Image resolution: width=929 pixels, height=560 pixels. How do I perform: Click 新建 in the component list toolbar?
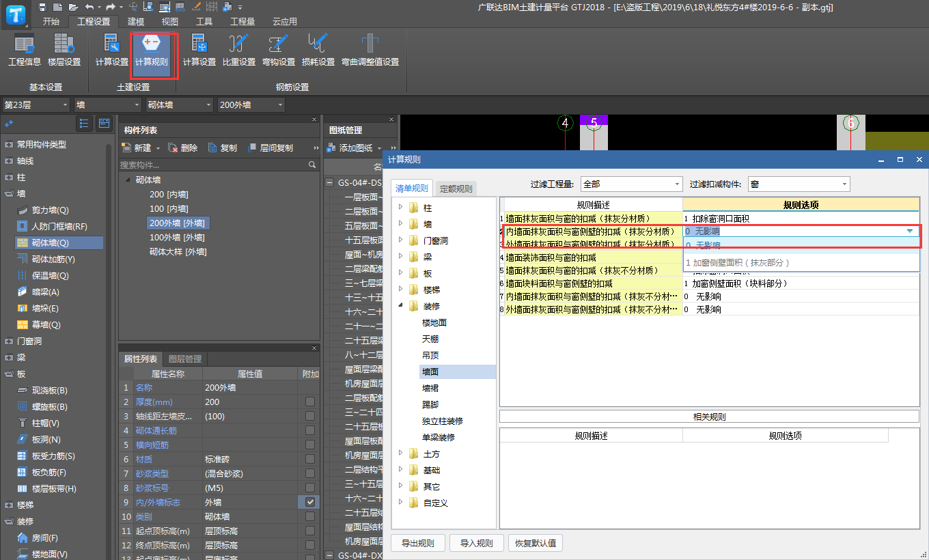(x=137, y=148)
